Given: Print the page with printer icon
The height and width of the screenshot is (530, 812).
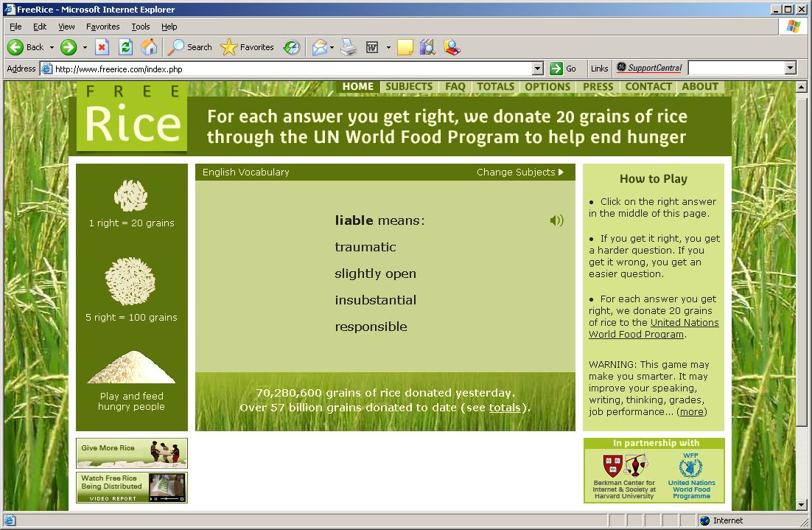Looking at the screenshot, I should pyautogui.click(x=349, y=47).
